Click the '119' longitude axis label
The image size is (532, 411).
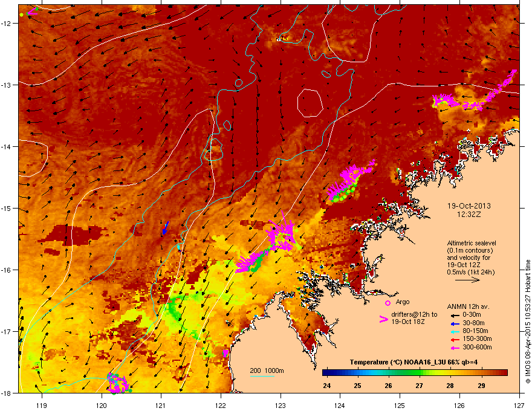click(x=42, y=405)
